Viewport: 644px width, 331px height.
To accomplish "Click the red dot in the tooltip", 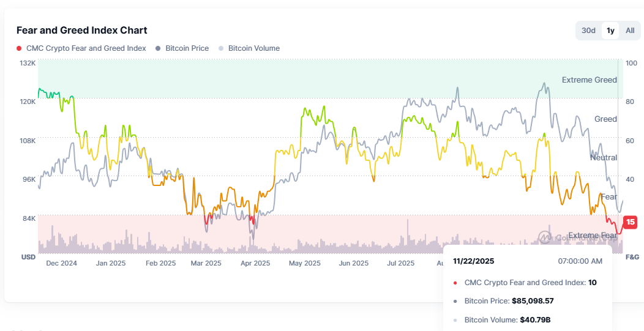I will point(455,283).
